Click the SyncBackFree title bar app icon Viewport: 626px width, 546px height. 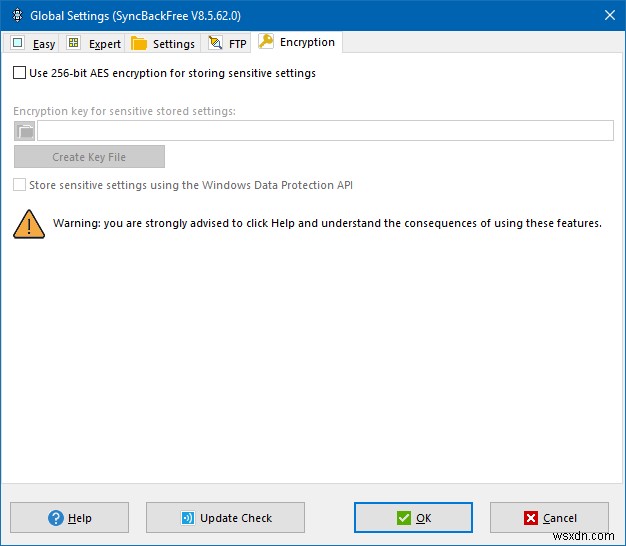tap(17, 15)
